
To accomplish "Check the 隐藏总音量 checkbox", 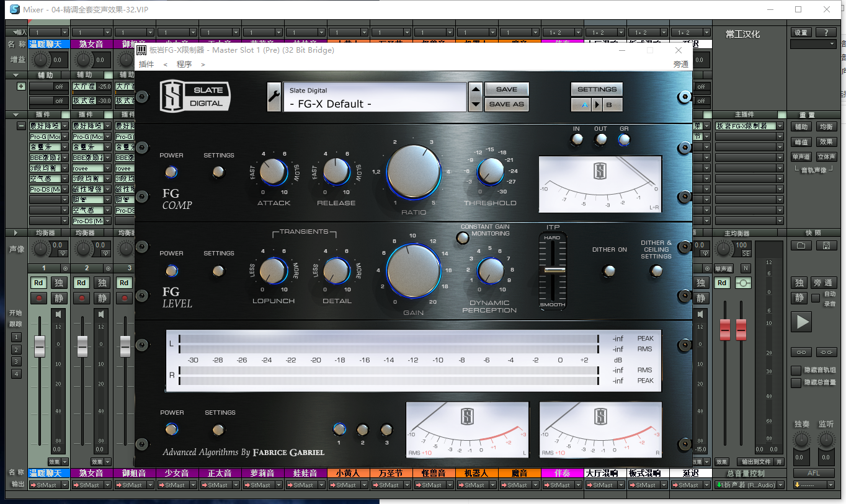I will tap(796, 382).
